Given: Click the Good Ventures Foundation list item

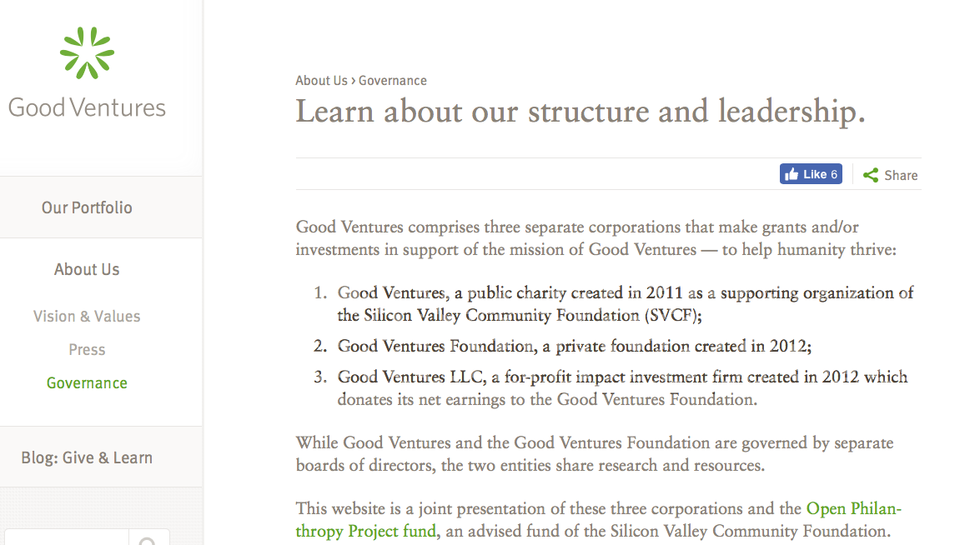Looking at the screenshot, I should pos(574,346).
